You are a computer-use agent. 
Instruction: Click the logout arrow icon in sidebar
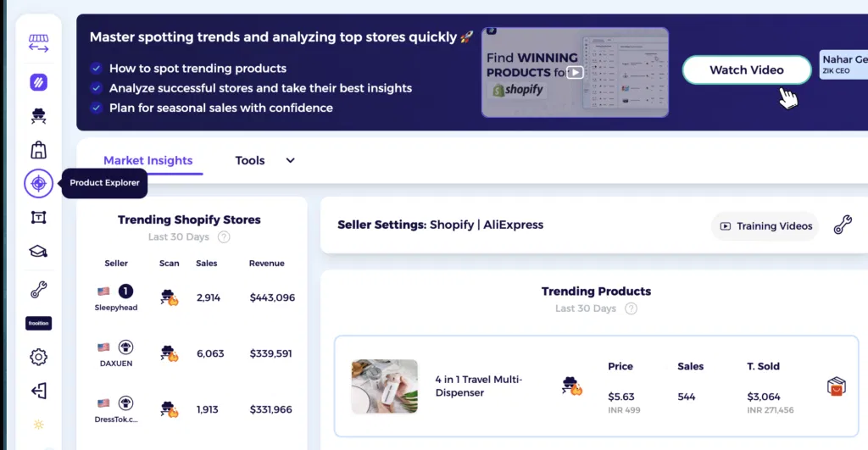point(38,391)
